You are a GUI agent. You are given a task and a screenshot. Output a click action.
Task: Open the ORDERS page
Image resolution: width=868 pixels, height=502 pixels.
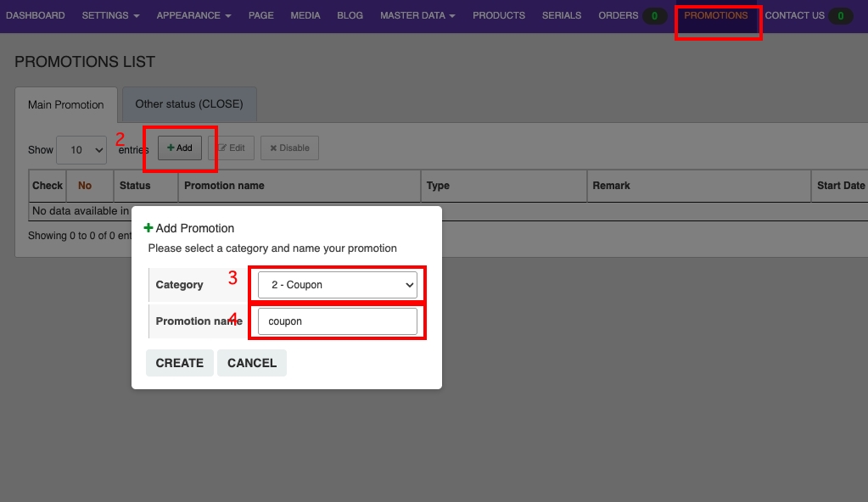619,15
